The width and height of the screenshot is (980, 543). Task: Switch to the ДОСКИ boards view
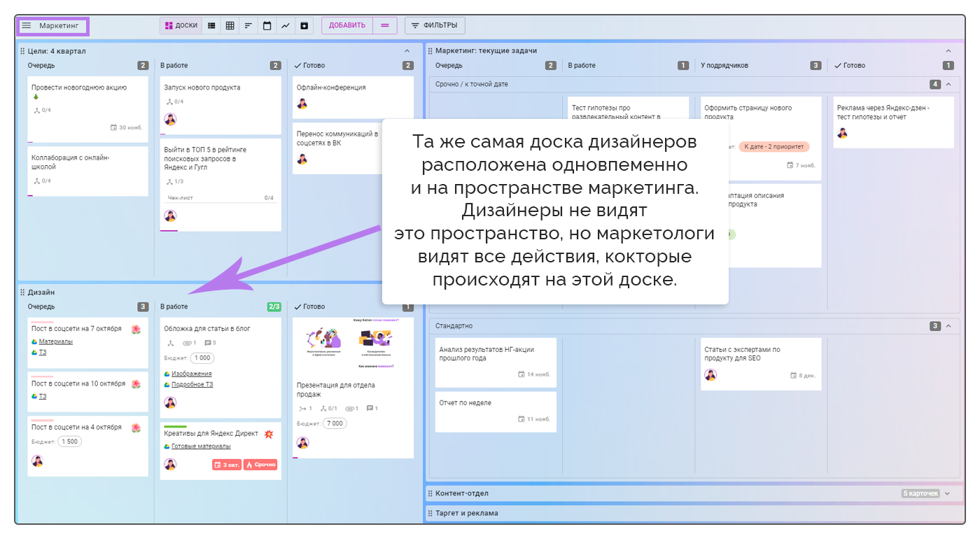click(x=181, y=26)
